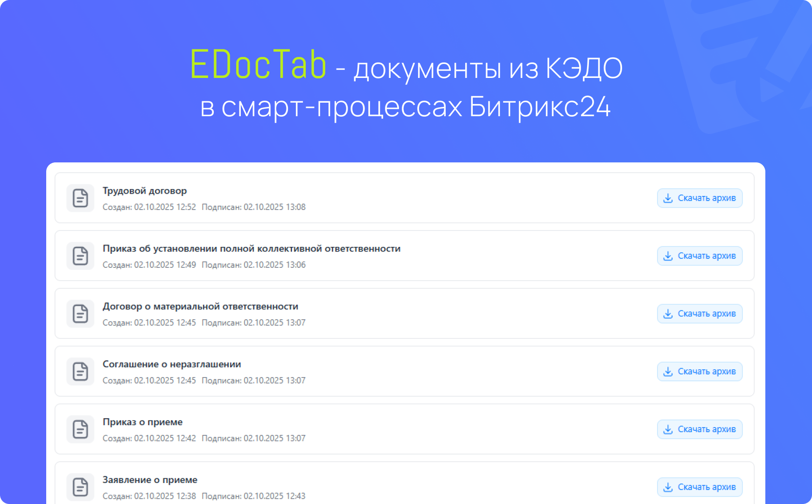Viewport: 812px width, 504px height.
Task: Download archive for Заявление о приеме
Action: tap(700, 487)
